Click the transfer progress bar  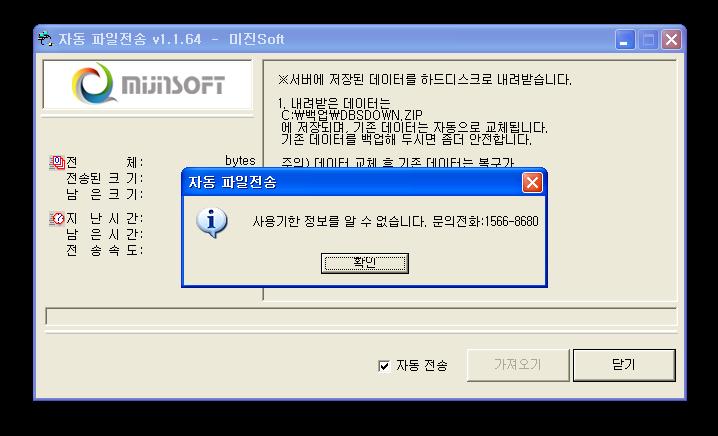pos(361,316)
